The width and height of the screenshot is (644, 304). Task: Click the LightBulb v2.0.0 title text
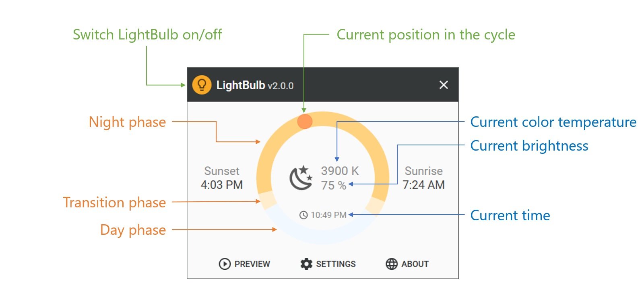[255, 85]
